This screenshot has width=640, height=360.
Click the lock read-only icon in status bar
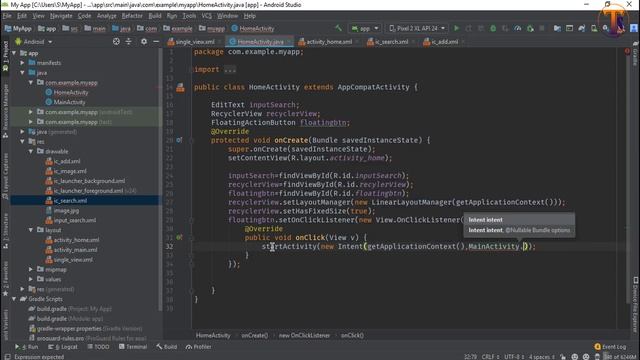563,357
